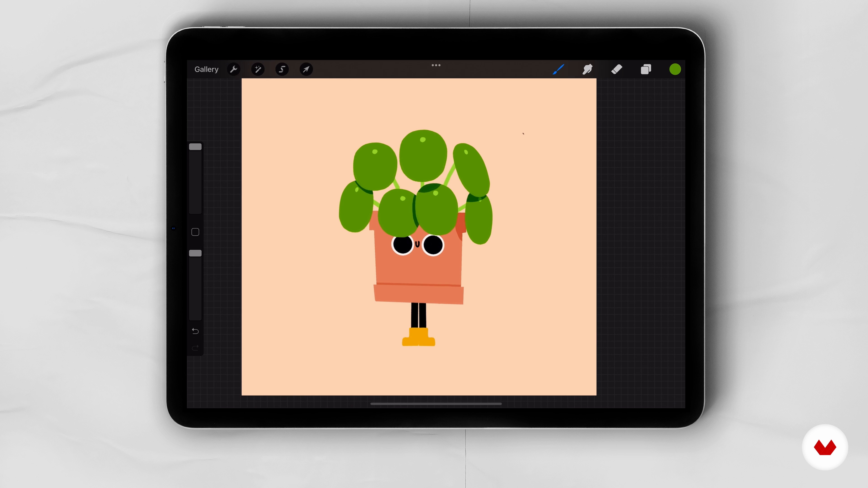Click the brush size slider handle
This screenshot has width=868, height=488.
click(195, 147)
